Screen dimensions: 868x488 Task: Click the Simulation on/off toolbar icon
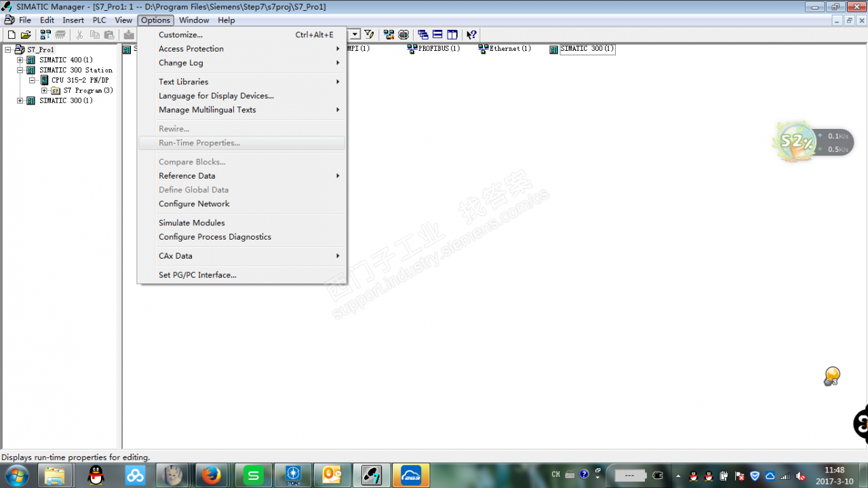(403, 35)
